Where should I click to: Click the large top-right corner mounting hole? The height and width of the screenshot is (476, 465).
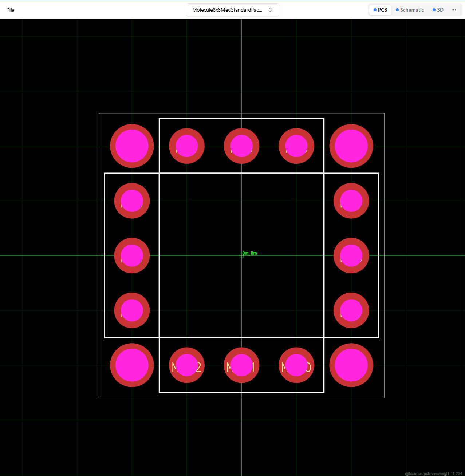pyautogui.click(x=351, y=146)
